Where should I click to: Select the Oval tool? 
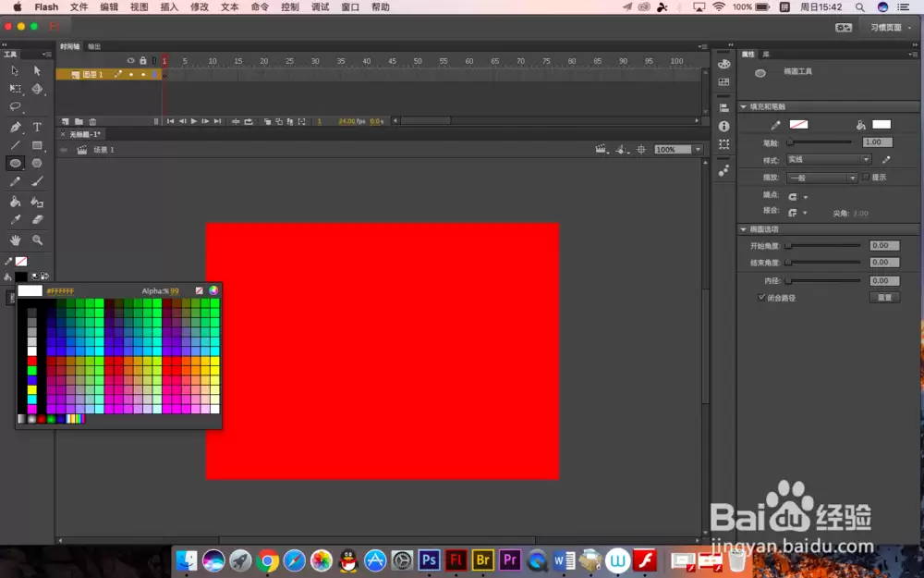pyautogui.click(x=16, y=164)
